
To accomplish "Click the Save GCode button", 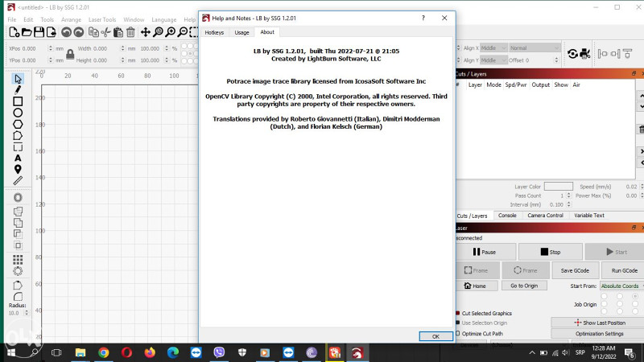I will [x=575, y=270].
